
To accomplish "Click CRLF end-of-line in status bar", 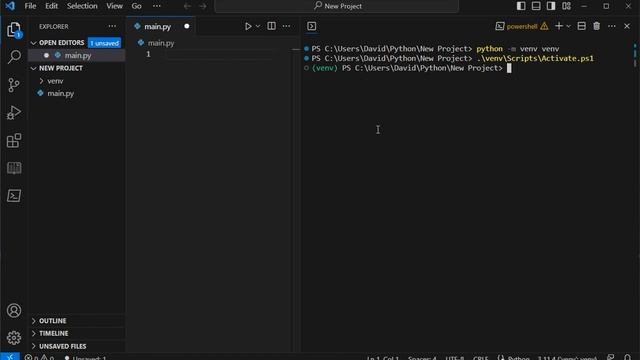I will coord(480,358).
